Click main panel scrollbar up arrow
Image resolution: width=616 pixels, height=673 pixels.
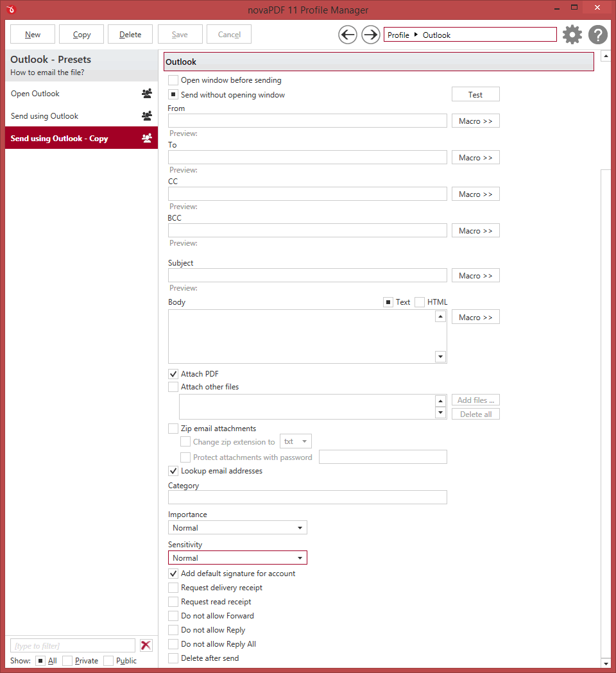[606, 56]
